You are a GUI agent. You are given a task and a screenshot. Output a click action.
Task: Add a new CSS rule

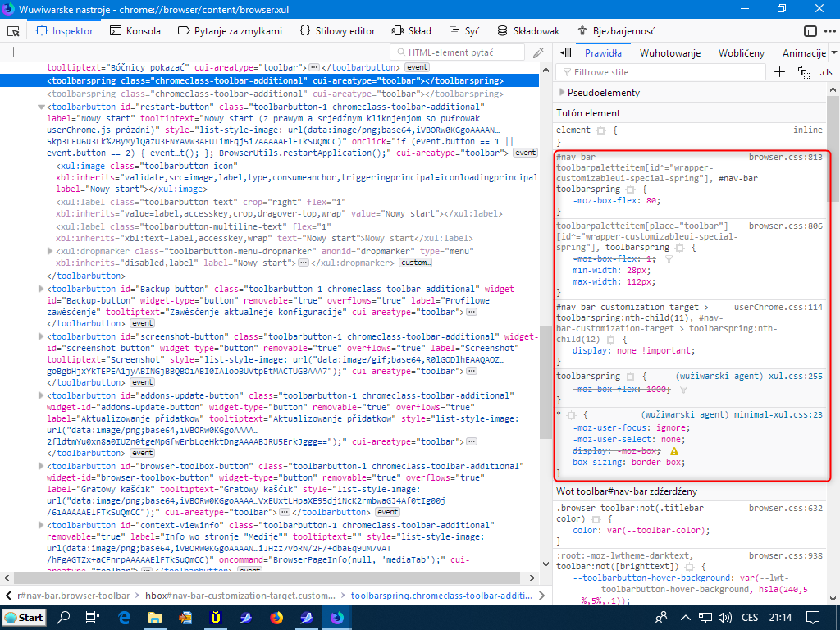(779, 72)
